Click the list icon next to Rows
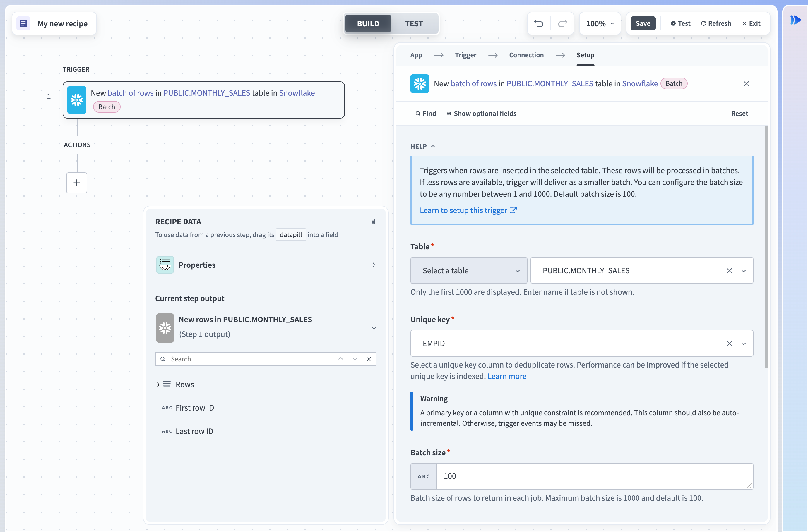This screenshot has width=808, height=532. (167, 385)
